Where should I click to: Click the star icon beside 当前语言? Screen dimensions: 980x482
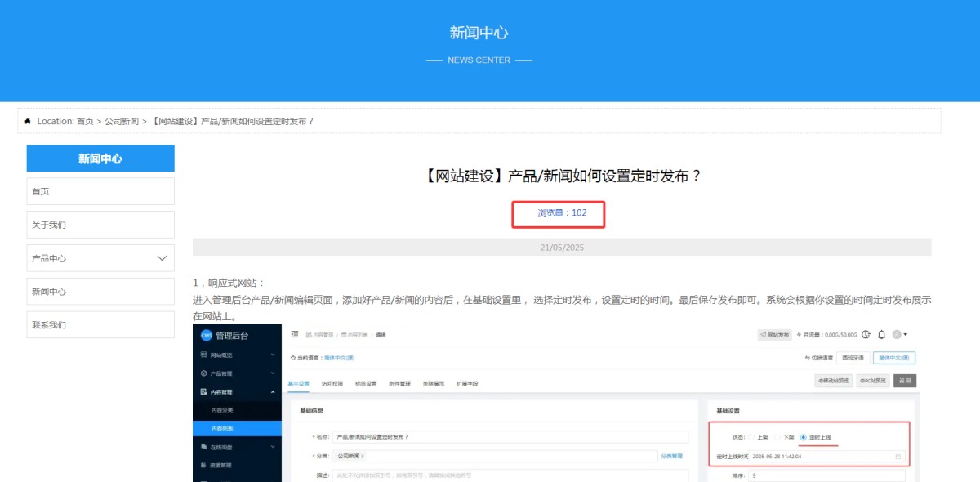pos(293,358)
